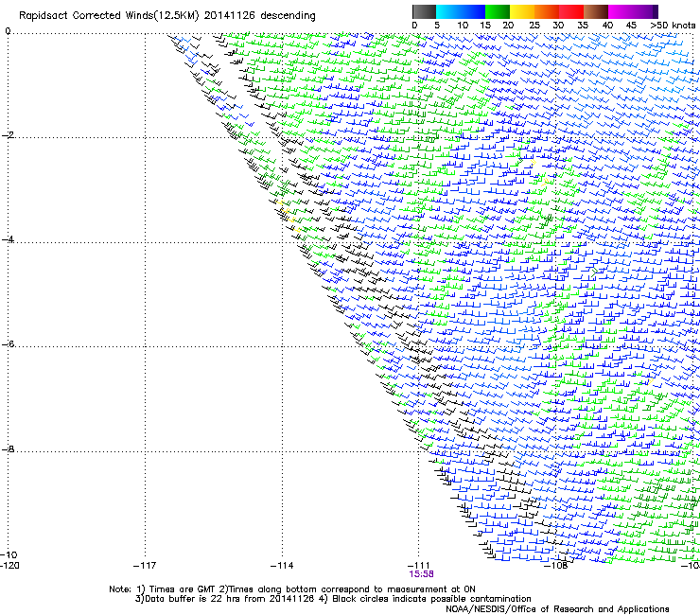700x615 pixels.
Task: Click the latitude axis label '-4'
Action: coord(8,239)
